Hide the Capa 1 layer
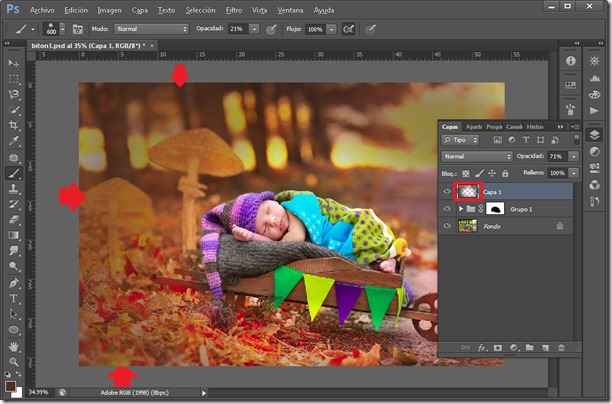This screenshot has height=404, width=612. tap(447, 191)
